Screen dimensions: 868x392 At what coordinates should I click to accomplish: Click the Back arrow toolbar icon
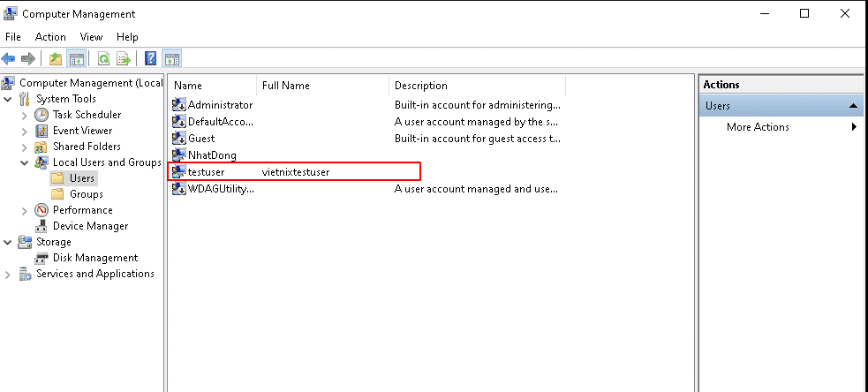pyautogui.click(x=8, y=58)
